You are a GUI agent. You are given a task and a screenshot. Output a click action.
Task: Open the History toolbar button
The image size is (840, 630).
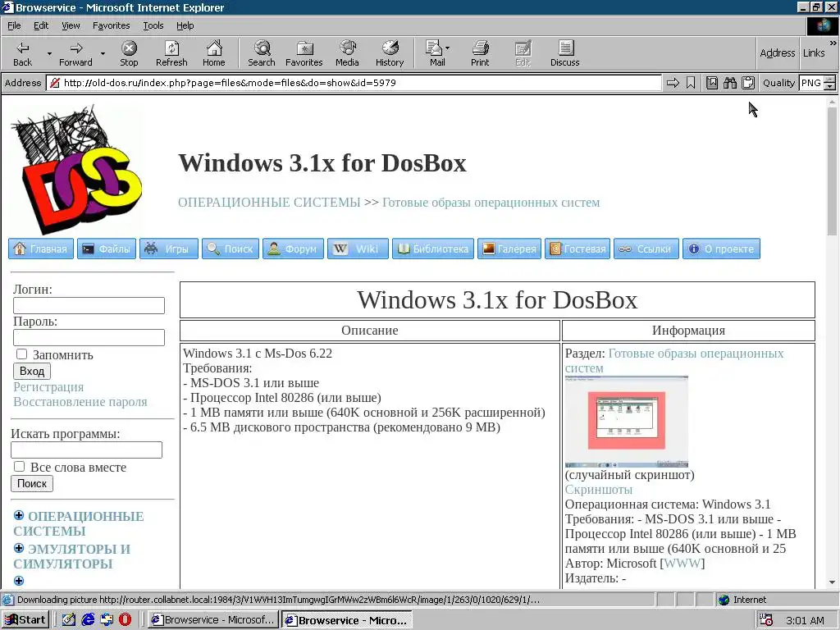(390, 53)
